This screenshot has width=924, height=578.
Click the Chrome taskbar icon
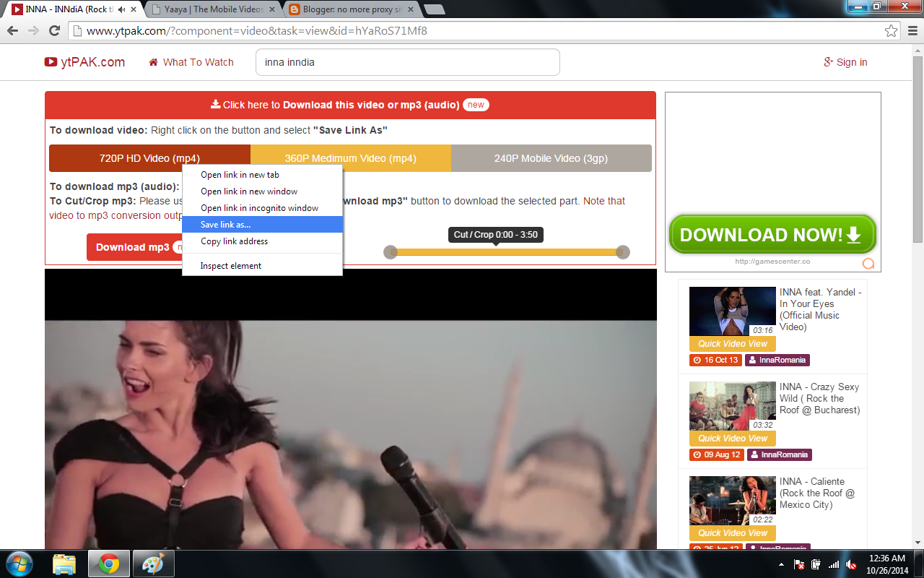tap(109, 564)
